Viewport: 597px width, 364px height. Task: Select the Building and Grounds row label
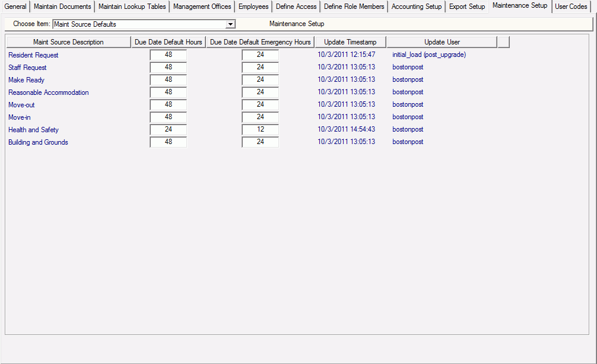coord(38,142)
